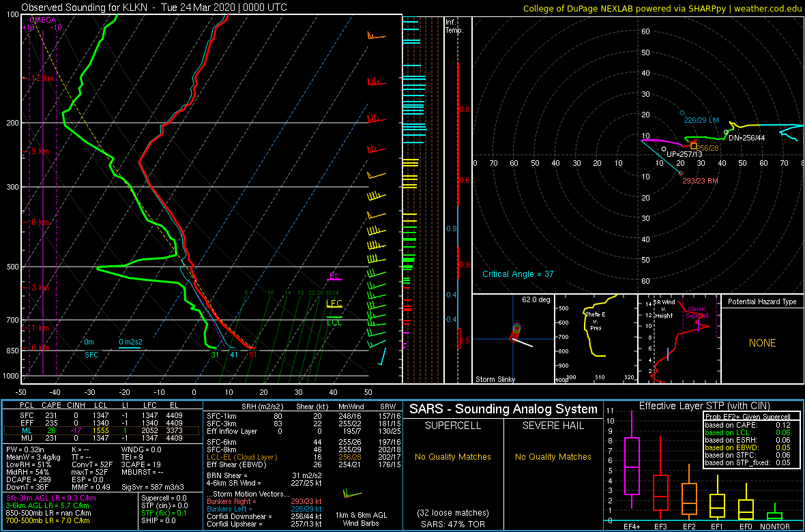Image resolution: width=805 pixels, height=532 pixels.
Task: Click the surface dewpoint value 31
Action: tap(215, 354)
